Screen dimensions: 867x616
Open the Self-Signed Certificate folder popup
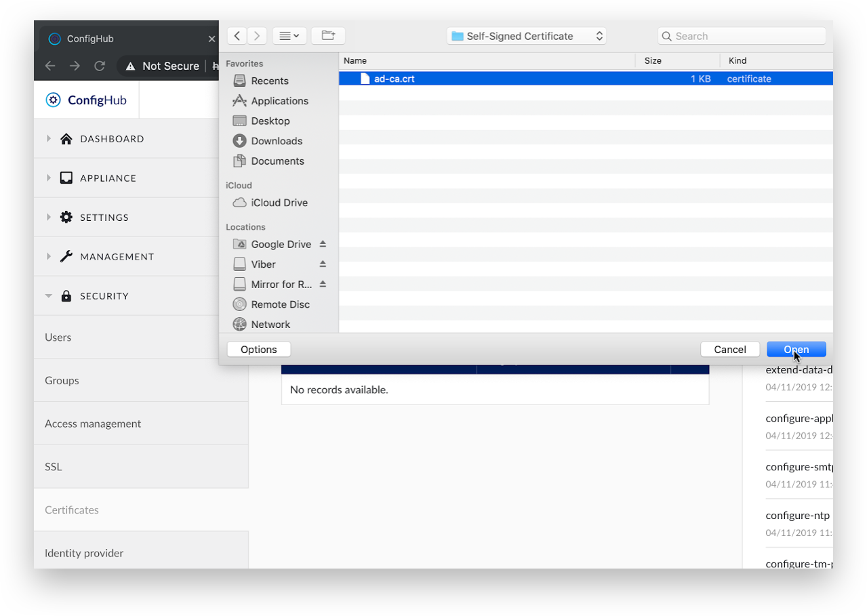coord(526,36)
